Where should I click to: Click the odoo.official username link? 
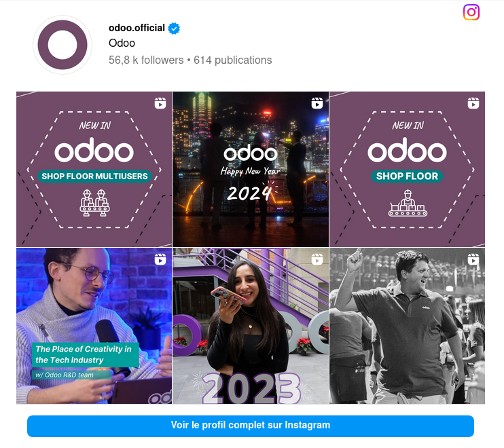(137, 28)
